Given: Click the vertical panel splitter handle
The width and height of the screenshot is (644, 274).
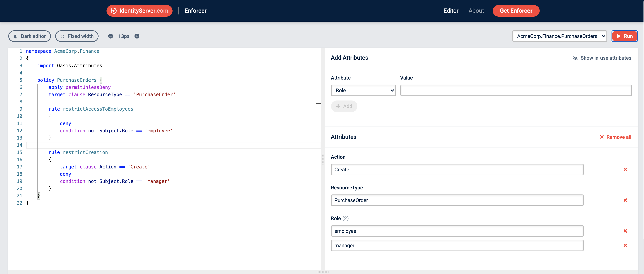Looking at the screenshot, I should point(323,159).
